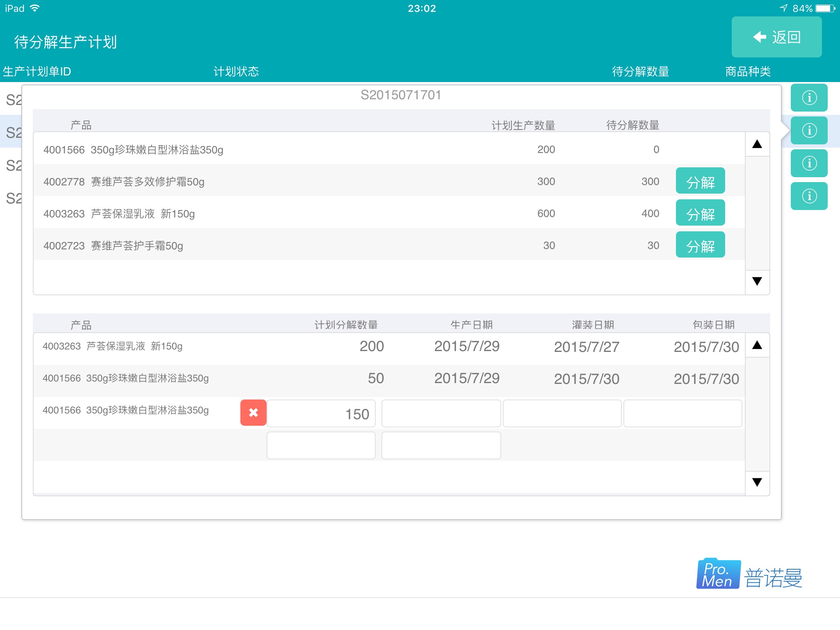840x630 pixels.
Task: Tap the location arrow status icon
Action: (x=783, y=8)
